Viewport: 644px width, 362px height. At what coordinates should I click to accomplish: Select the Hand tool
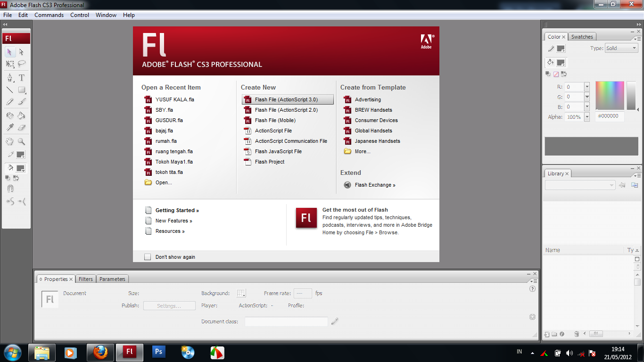coord(10,141)
